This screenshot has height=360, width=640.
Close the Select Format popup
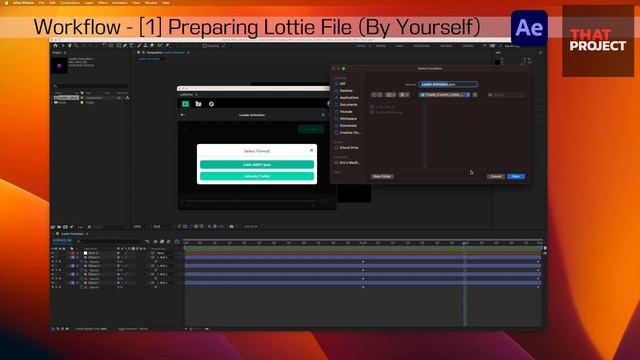tap(311, 150)
